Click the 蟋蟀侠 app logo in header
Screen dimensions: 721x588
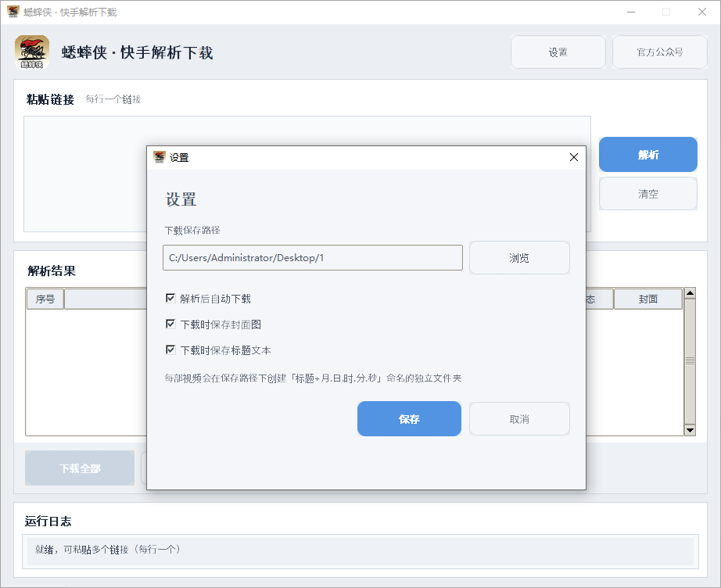(x=32, y=52)
